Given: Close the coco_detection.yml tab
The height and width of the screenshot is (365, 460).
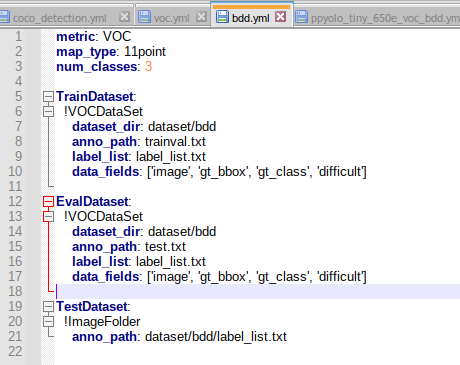Looking at the screenshot, I should click(124, 17).
